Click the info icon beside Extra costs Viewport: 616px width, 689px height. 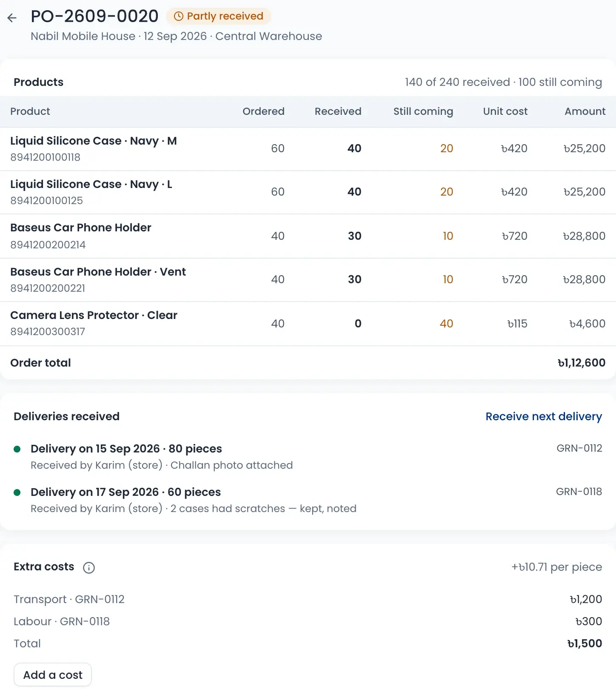pos(89,567)
